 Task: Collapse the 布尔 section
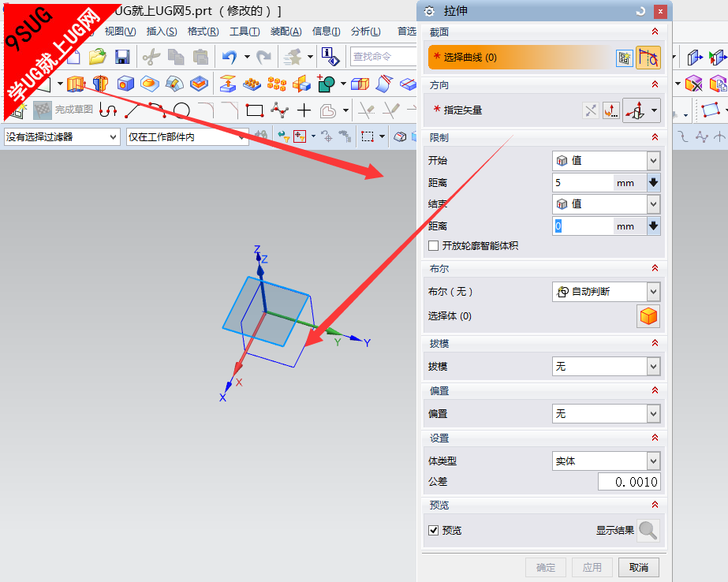point(655,268)
